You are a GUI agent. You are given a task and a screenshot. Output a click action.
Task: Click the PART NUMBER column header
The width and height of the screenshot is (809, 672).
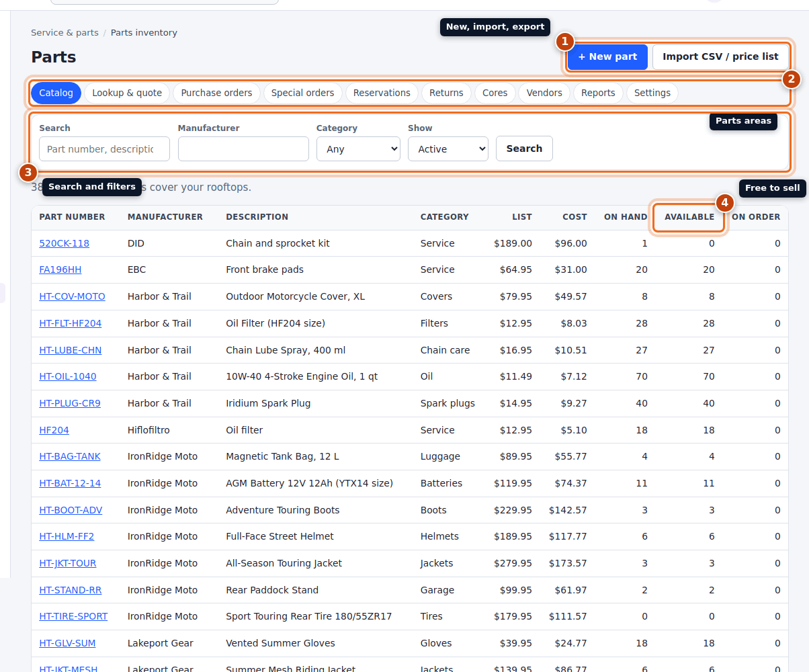72,217
